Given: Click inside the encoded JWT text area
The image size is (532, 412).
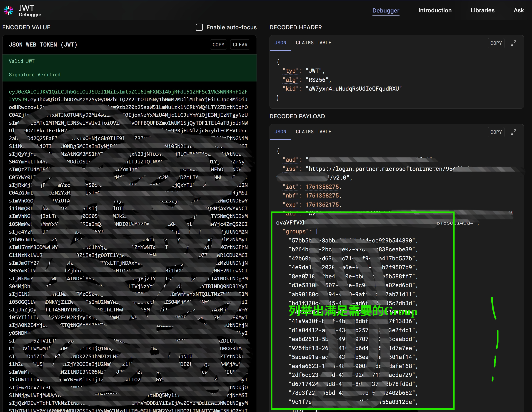Looking at the screenshot, I should point(128,99).
